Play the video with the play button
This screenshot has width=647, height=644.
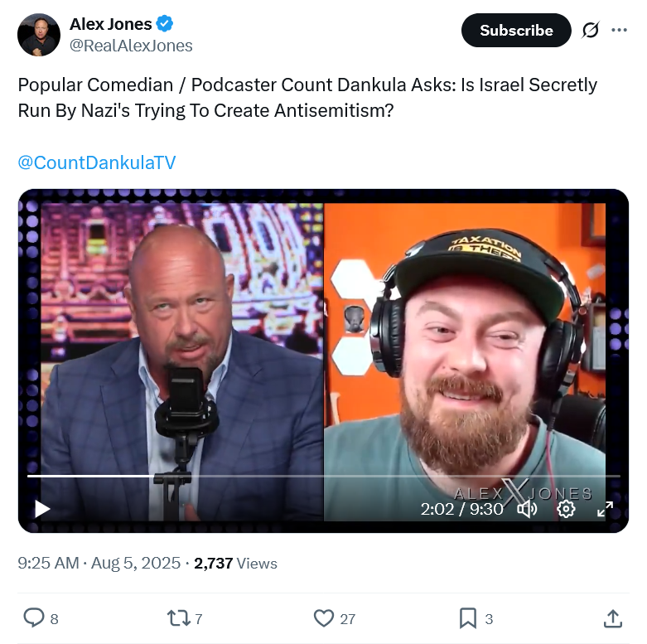(41, 509)
